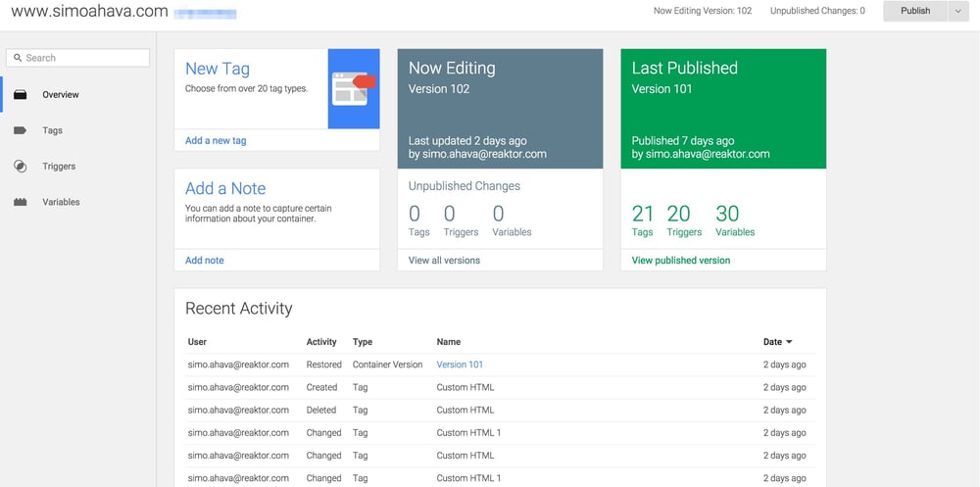Screen dimensions: 980x487
Task: Click the search magnifier icon
Action: tap(17, 58)
